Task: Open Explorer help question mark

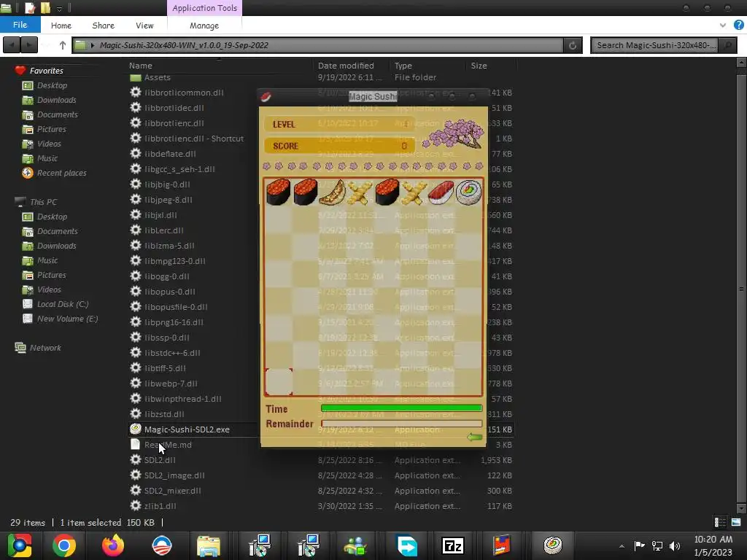Action: click(739, 25)
